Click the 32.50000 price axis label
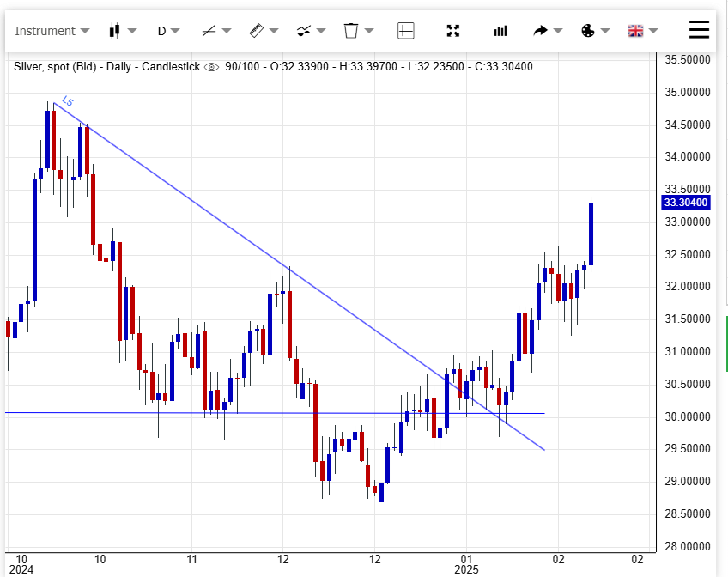 tap(688, 254)
